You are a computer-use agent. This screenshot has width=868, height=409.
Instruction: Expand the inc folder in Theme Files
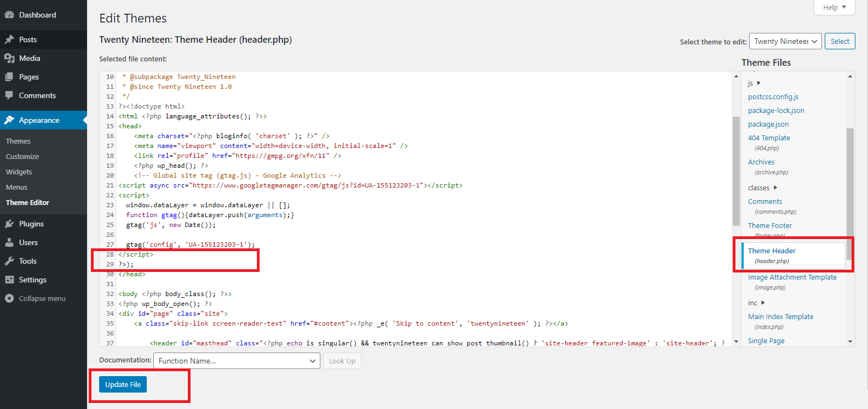756,303
